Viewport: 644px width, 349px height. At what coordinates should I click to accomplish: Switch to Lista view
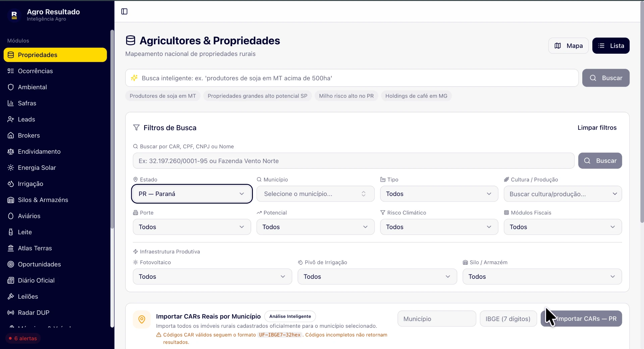(611, 46)
